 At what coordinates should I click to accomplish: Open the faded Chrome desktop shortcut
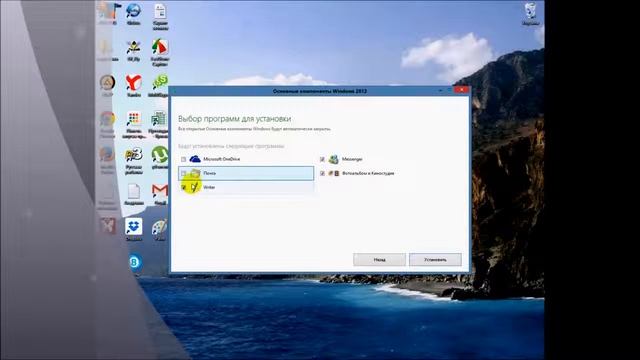[107, 124]
